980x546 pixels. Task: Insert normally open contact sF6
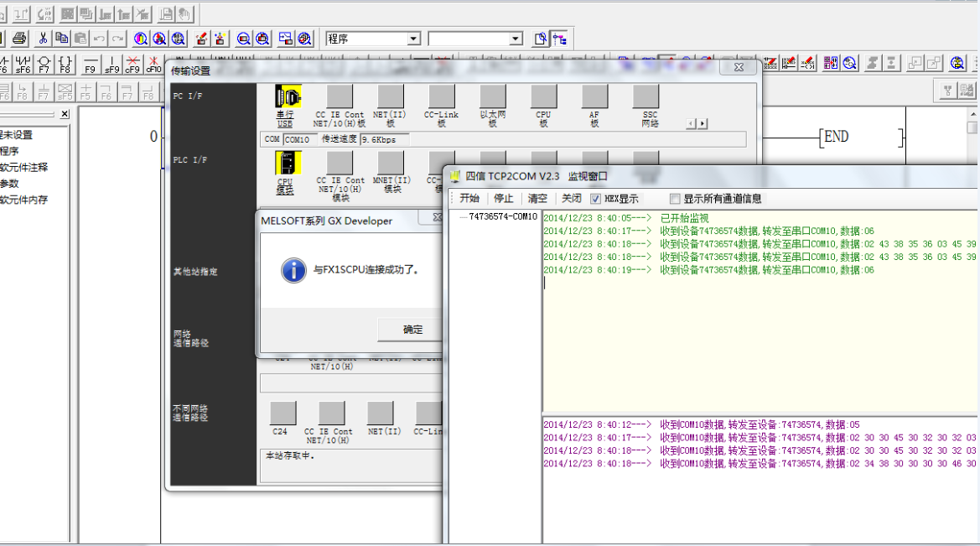(x=23, y=65)
